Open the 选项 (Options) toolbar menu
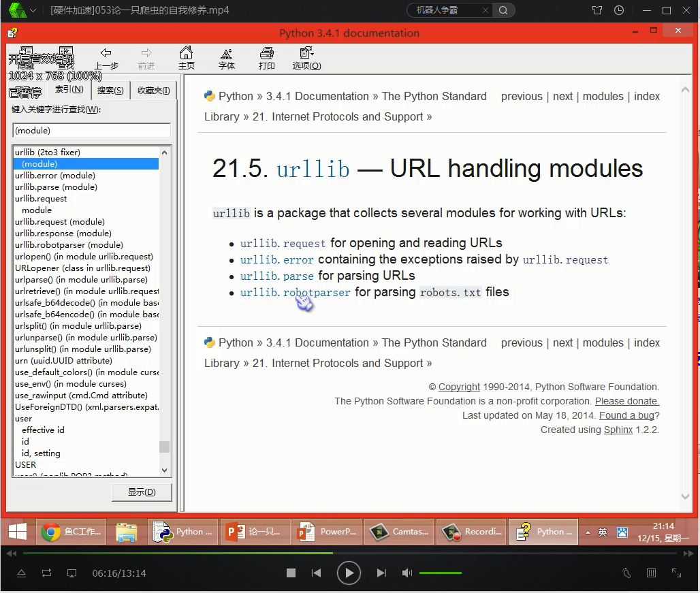Screen dimensions: 700x593 pyautogui.click(x=306, y=58)
